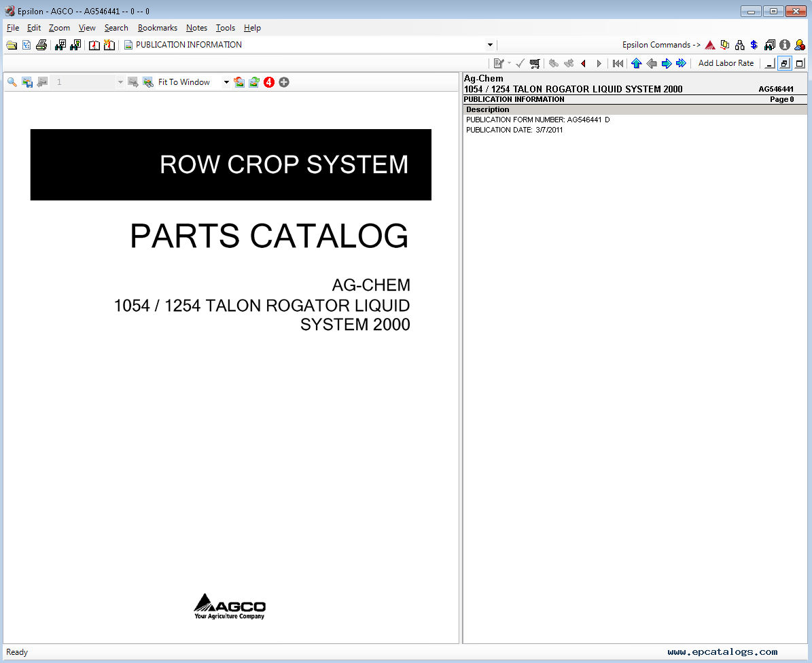The image size is (812, 663).
Task: Toggle the restore-down panel layout control
Action: click(x=784, y=62)
